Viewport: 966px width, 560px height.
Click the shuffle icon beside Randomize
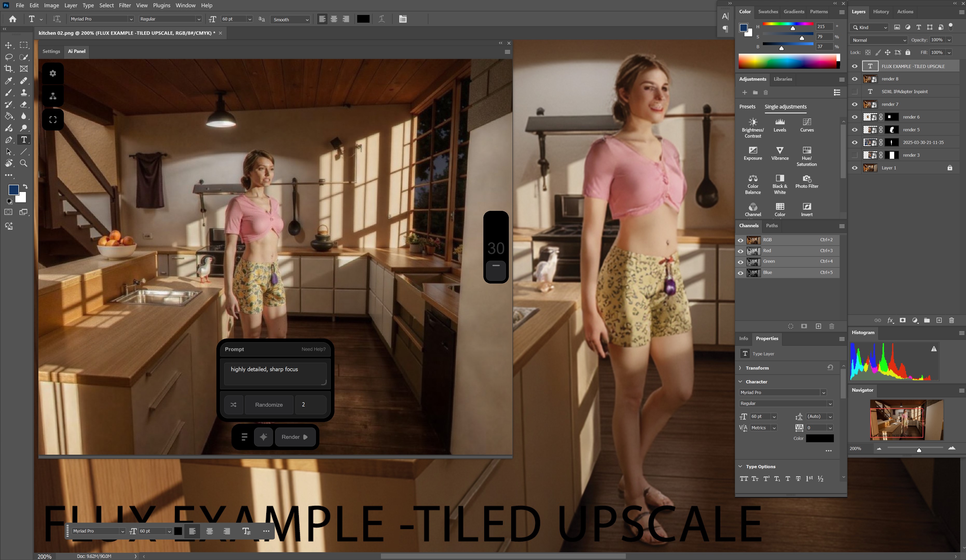[234, 405]
